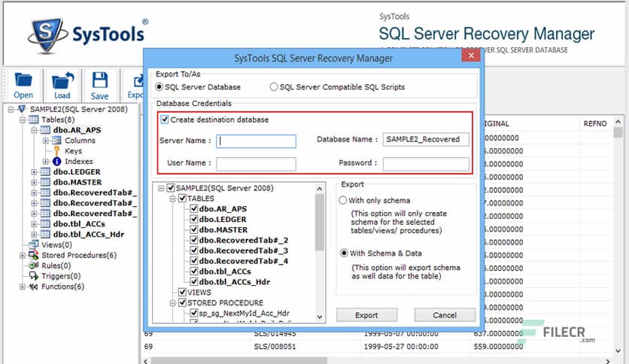Expand Columns node under dbo.AR_APS

(x=46, y=141)
